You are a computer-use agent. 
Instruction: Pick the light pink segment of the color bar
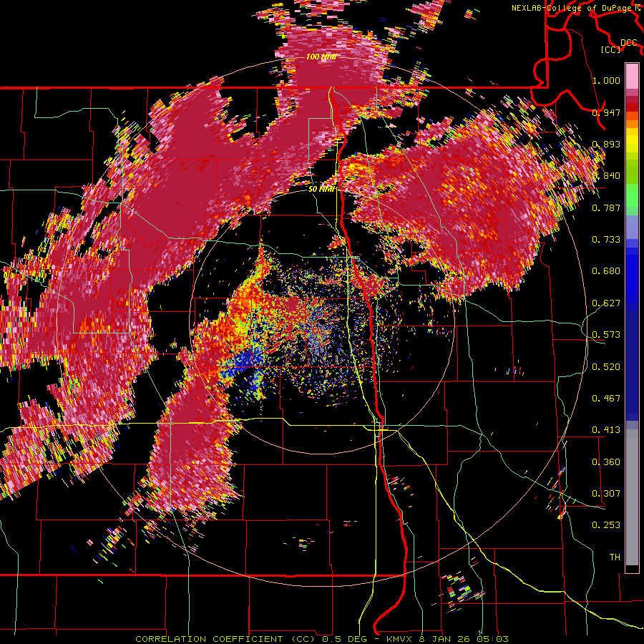coord(632,76)
